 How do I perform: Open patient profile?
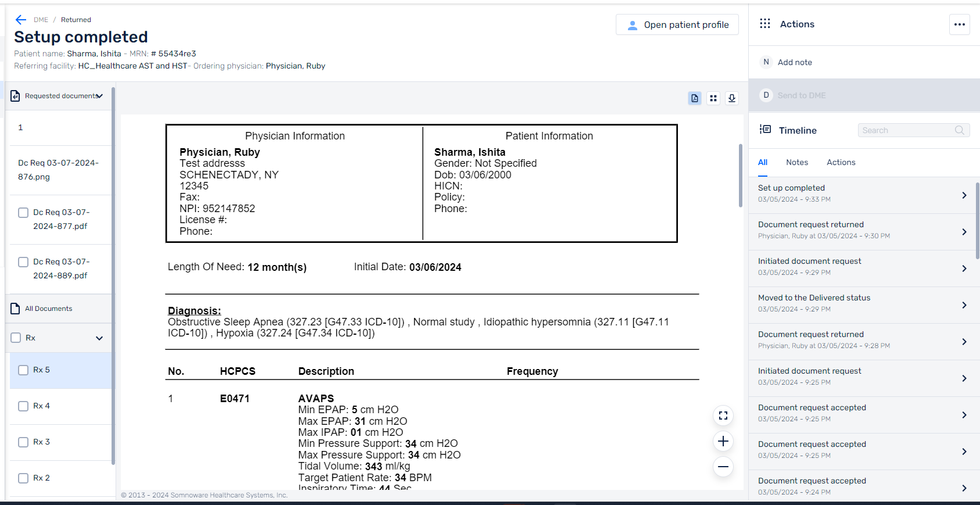pos(677,24)
